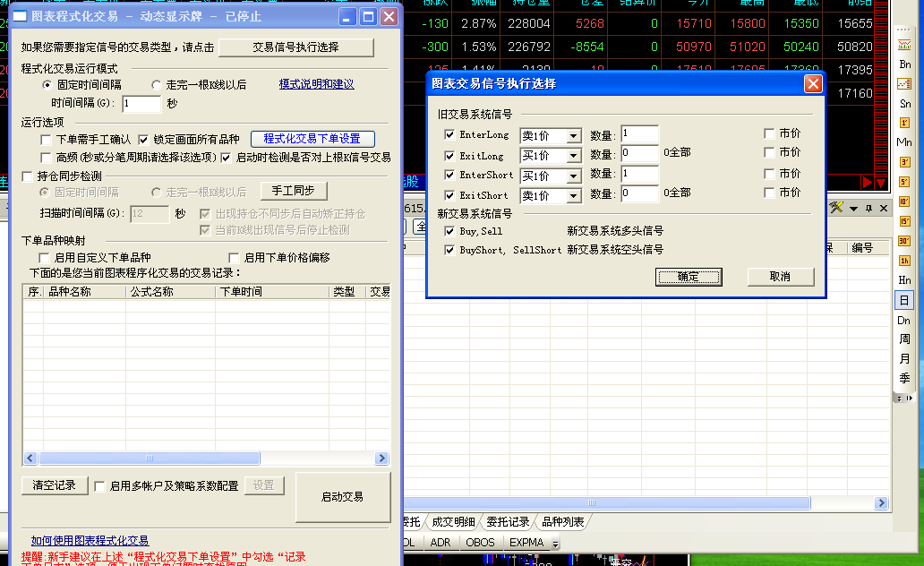Switch to monthly (月) chart period
This screenshot has width=924, height=566.
coord(904,359)
